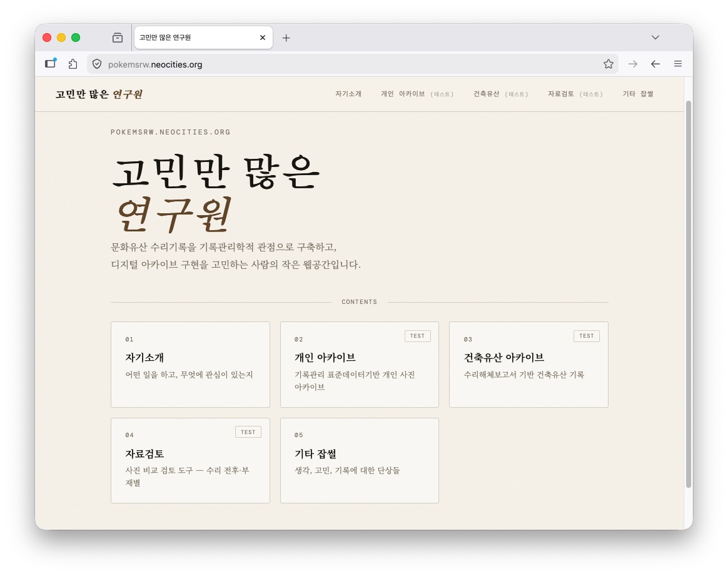Open the 02 개인 아카이브 content card

click(360, 365)
